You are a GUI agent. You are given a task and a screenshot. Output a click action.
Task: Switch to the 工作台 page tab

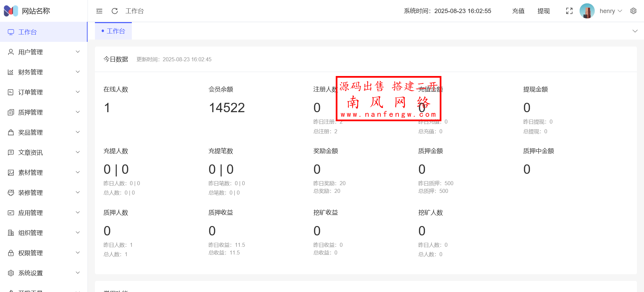click(113, 31)
